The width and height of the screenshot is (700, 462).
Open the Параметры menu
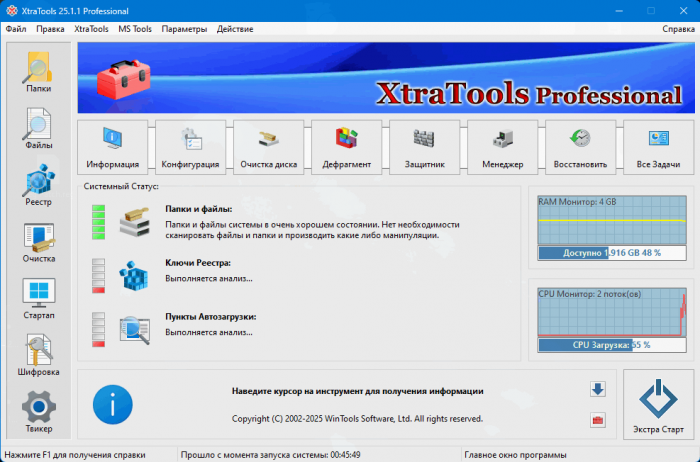click(184, 29)
